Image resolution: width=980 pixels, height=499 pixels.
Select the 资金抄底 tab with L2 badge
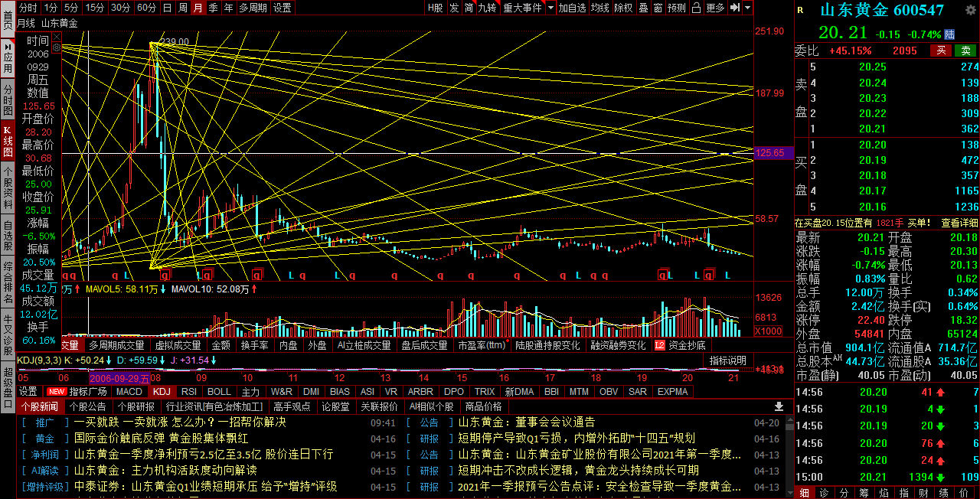(x=680, y=345)
